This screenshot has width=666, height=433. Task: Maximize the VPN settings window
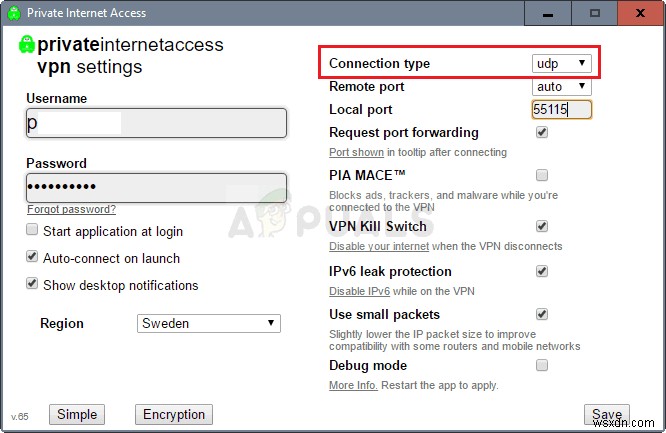[595, 13]
